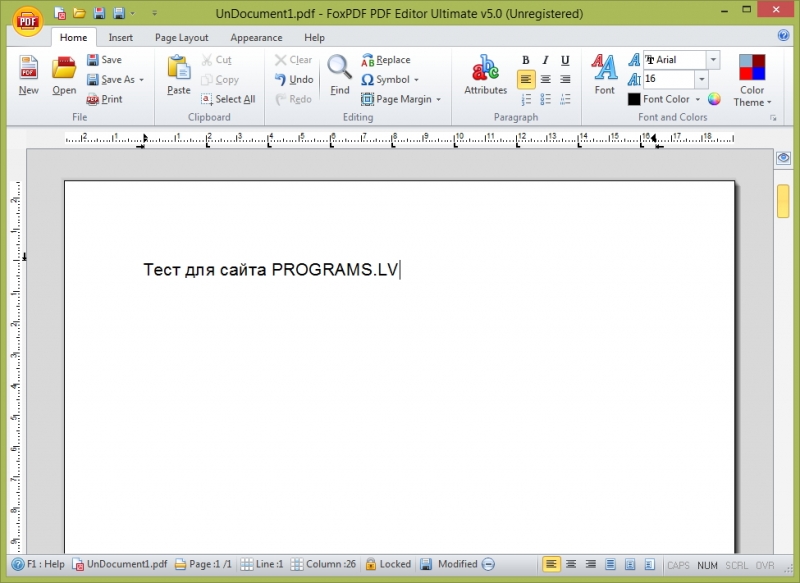Click the Locked status indicator

(x=388, y=564)
